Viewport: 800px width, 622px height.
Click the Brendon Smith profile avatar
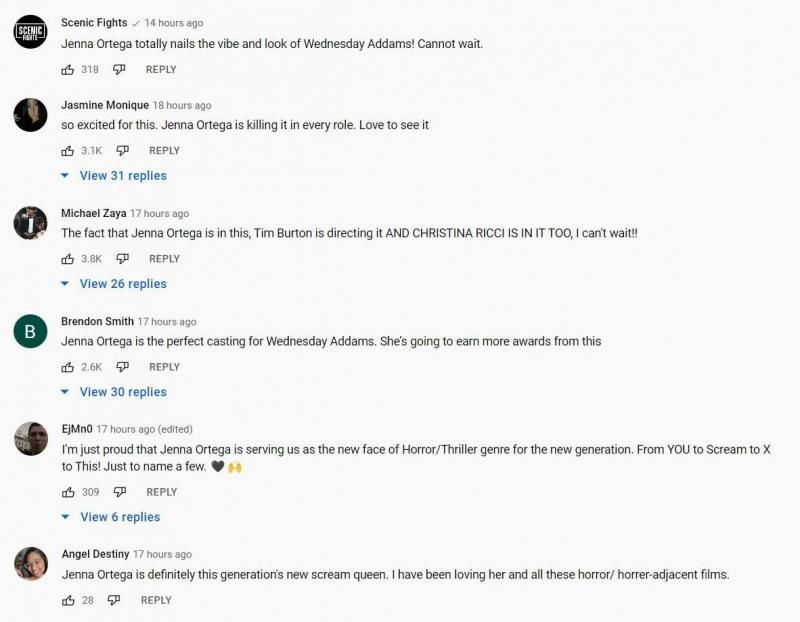(x=31, y=331)
